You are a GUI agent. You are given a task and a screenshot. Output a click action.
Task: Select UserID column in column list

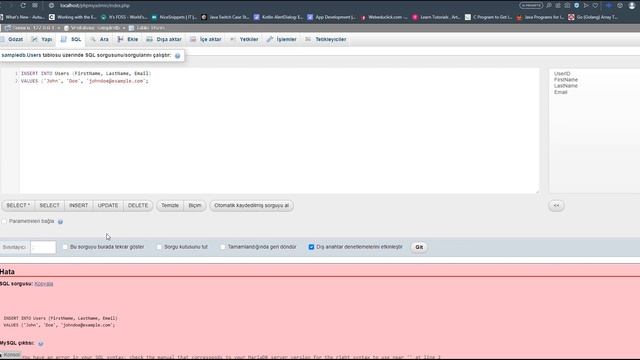(562, 73)
